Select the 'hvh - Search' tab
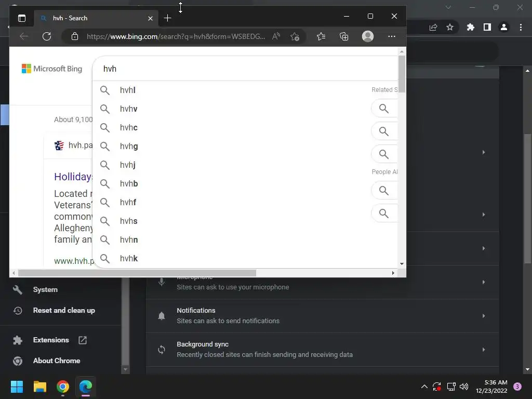 96,18
